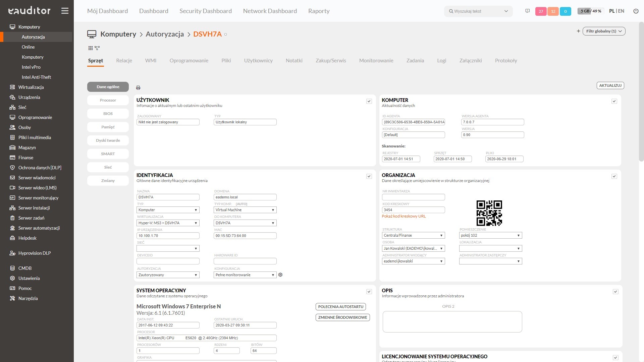Open the network tree icon under breadcrumb
Image resolution: width=644 pixels, height=362 pixels.
97,48
